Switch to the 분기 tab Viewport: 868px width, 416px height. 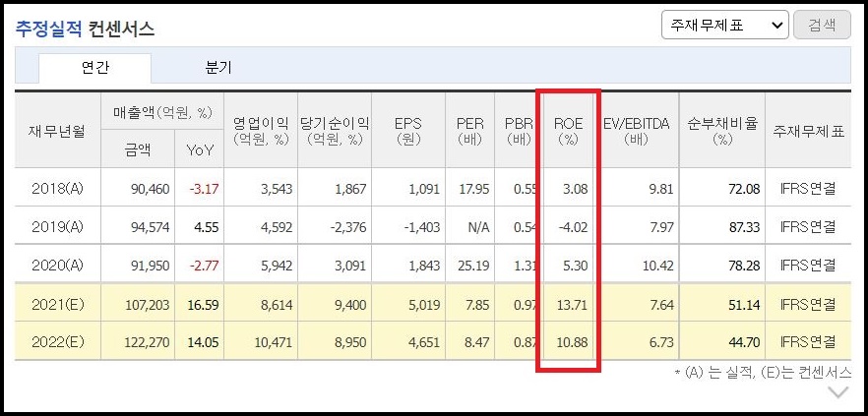pos(218,68)
